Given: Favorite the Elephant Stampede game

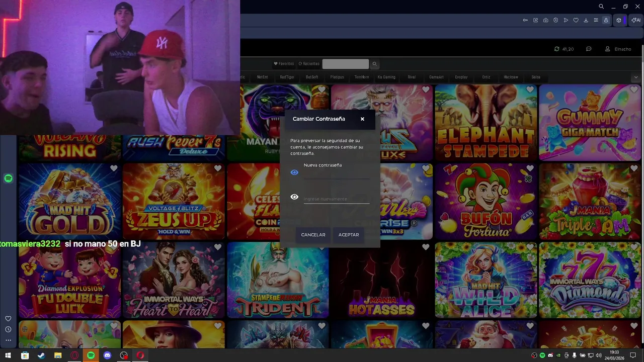Looking at the screenshot, I should [530, 89].
